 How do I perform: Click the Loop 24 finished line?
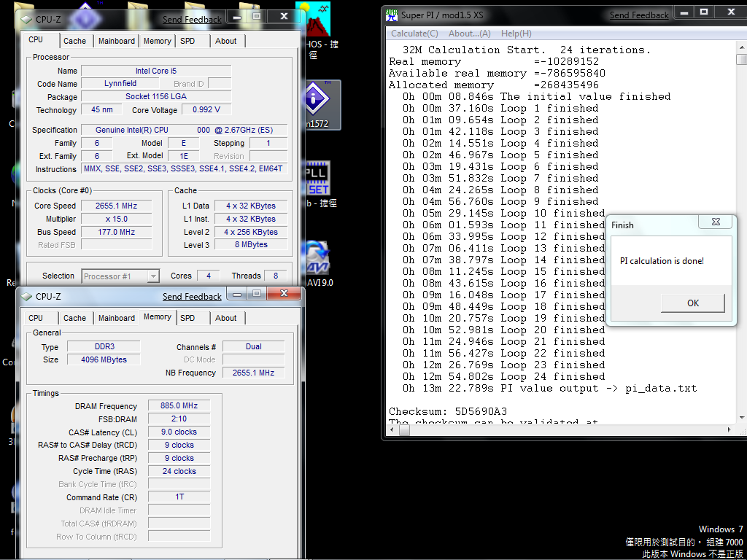[x=503, y=377]
